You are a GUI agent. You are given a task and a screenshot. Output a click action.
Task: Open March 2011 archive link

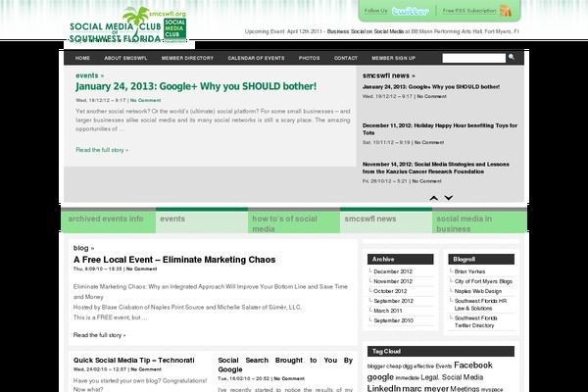click(x=388, y=311)
